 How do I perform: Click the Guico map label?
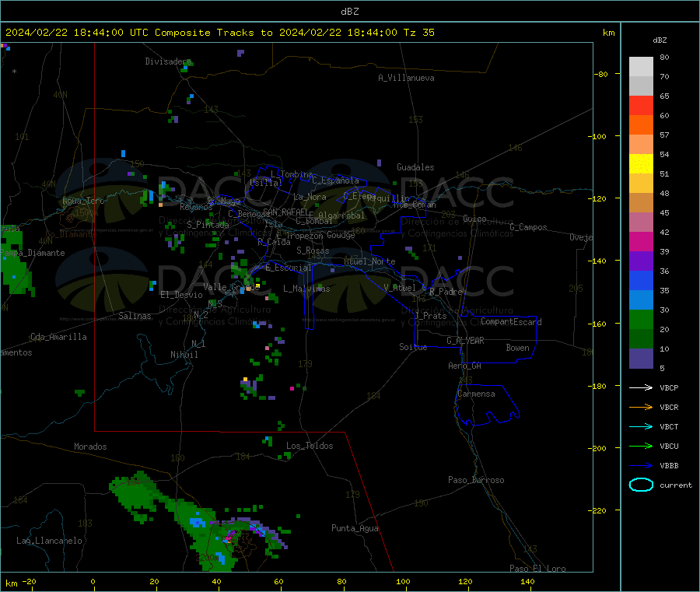click(474, 219)
